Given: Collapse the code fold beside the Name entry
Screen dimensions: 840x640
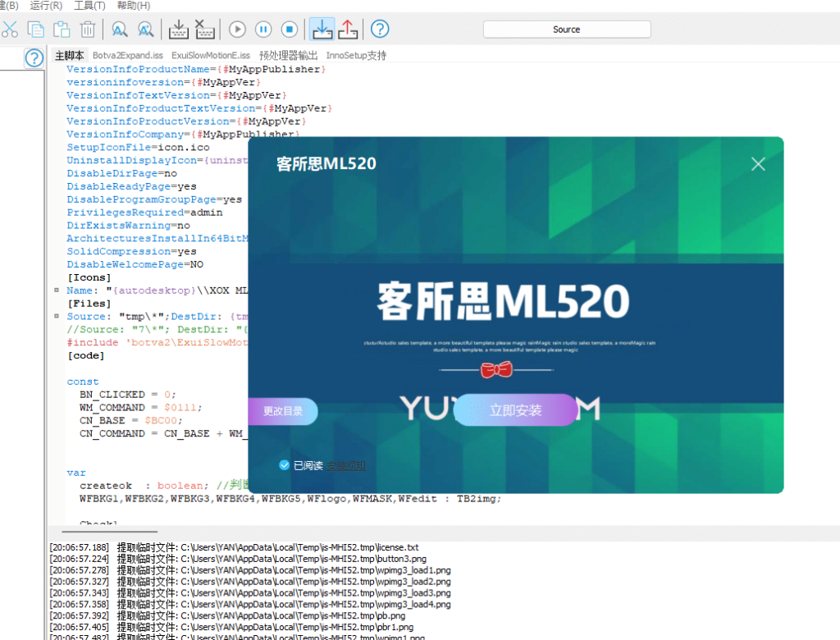Looking at the screenshot, I should (57, 290).
